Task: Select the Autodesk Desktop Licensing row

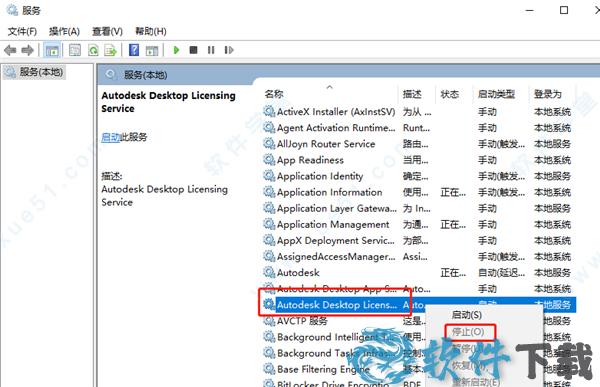Action: [x=418, y=304]
